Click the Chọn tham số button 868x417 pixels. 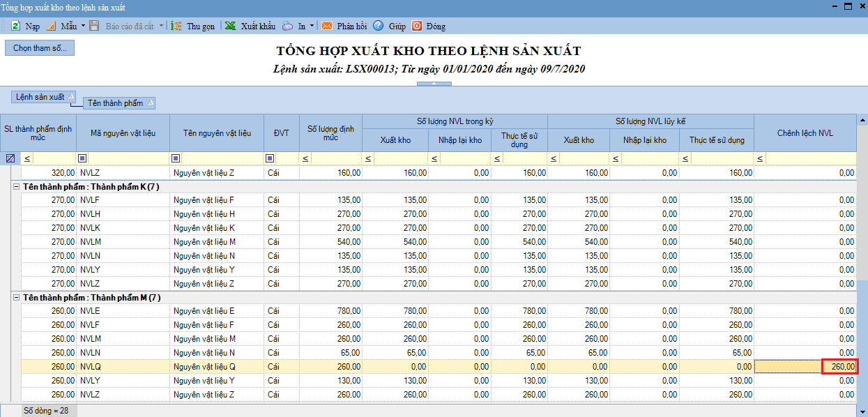coord(40,48)
